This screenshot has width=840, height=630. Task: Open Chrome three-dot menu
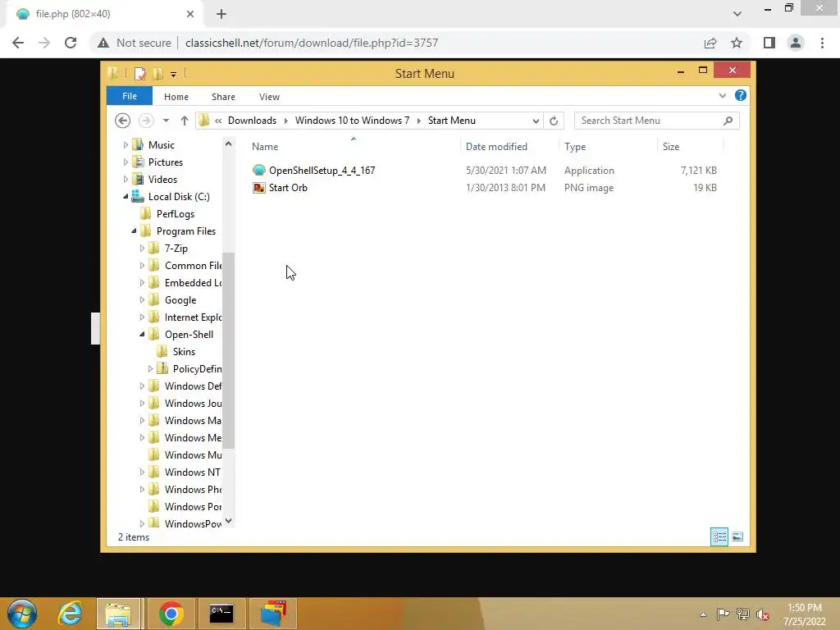(x=822, y=43)
